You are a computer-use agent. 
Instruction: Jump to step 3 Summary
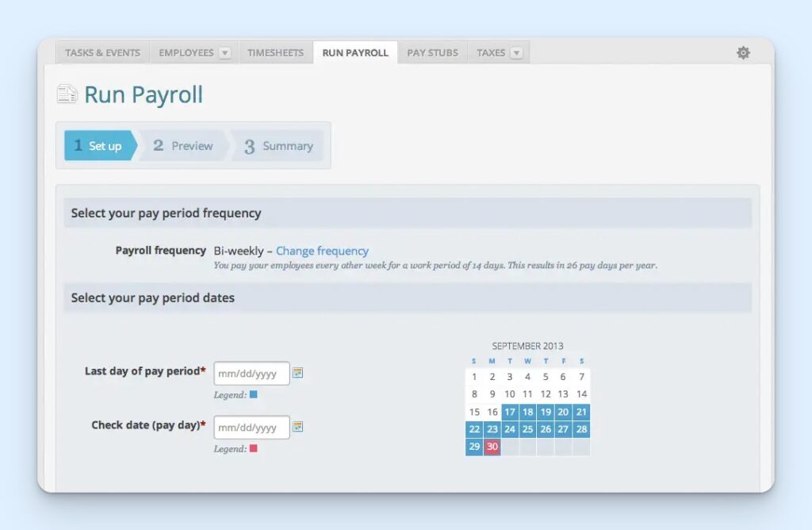pos(278,145)
